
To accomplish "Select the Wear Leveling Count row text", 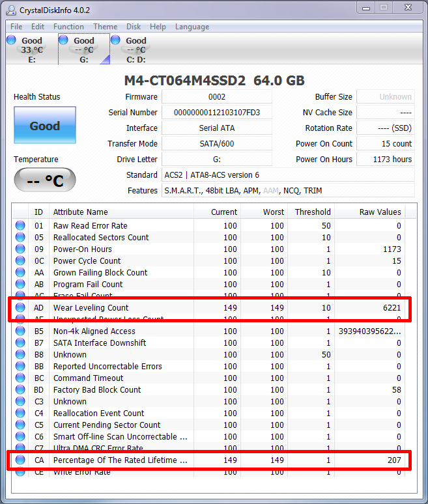I will [91, 307].
